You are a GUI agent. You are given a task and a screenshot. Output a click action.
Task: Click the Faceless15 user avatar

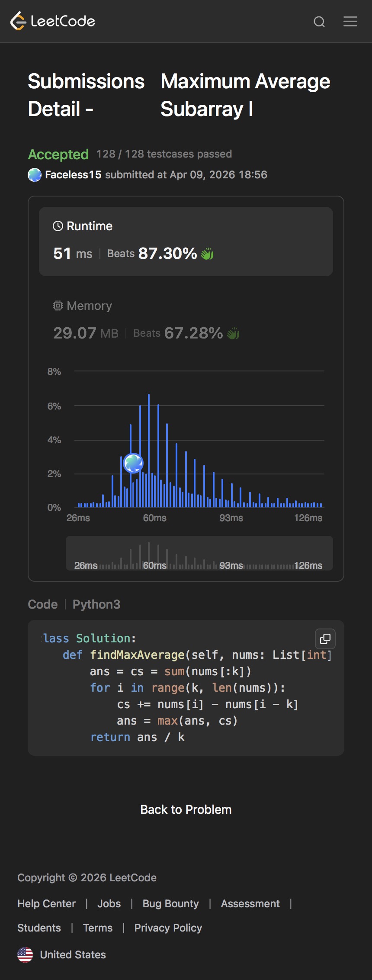[35, 175]
